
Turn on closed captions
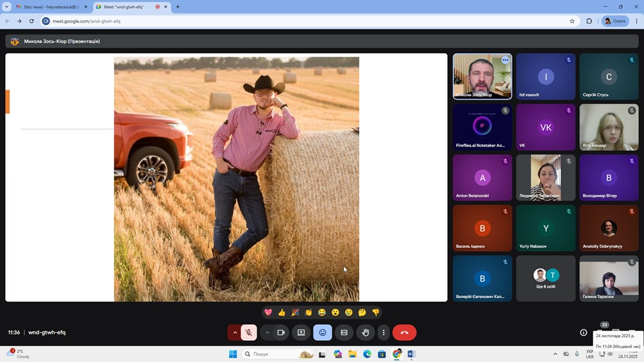click(x=344, y=333)
